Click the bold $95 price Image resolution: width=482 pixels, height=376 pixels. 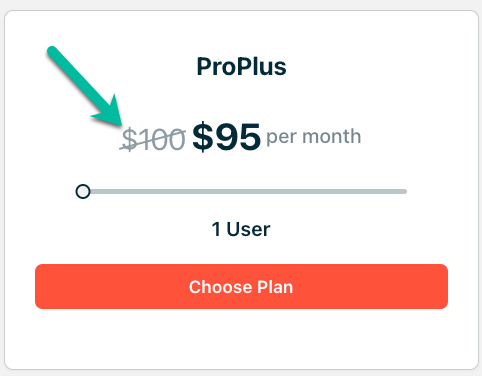coord(226,137)
